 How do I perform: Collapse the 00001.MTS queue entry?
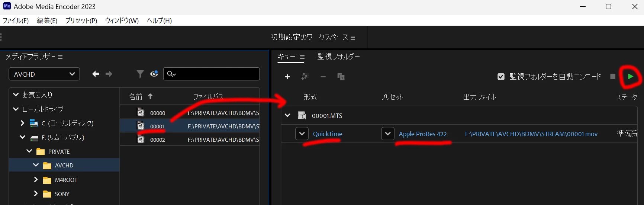tap(287, 115)
